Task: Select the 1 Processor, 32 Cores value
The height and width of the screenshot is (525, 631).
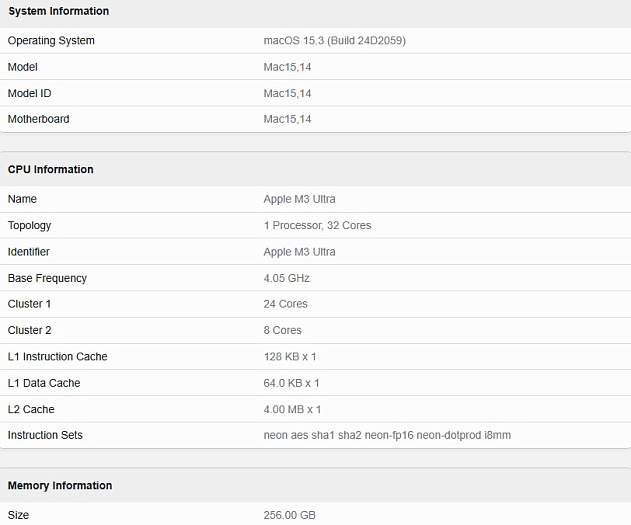Action: point(317,225)
